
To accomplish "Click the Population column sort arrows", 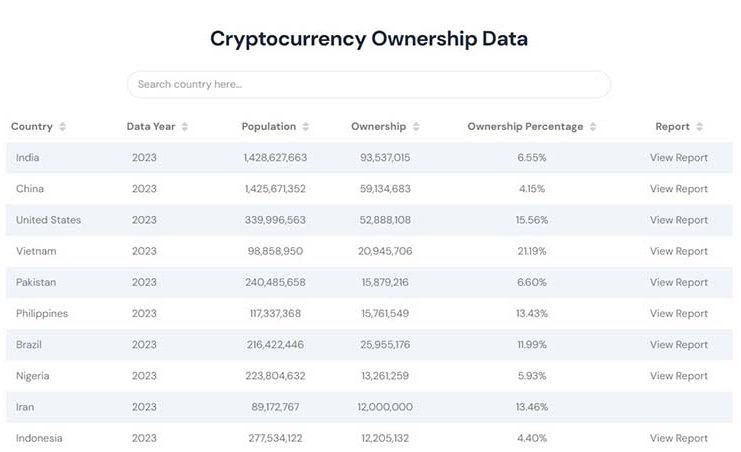I will tap(306, 127).
